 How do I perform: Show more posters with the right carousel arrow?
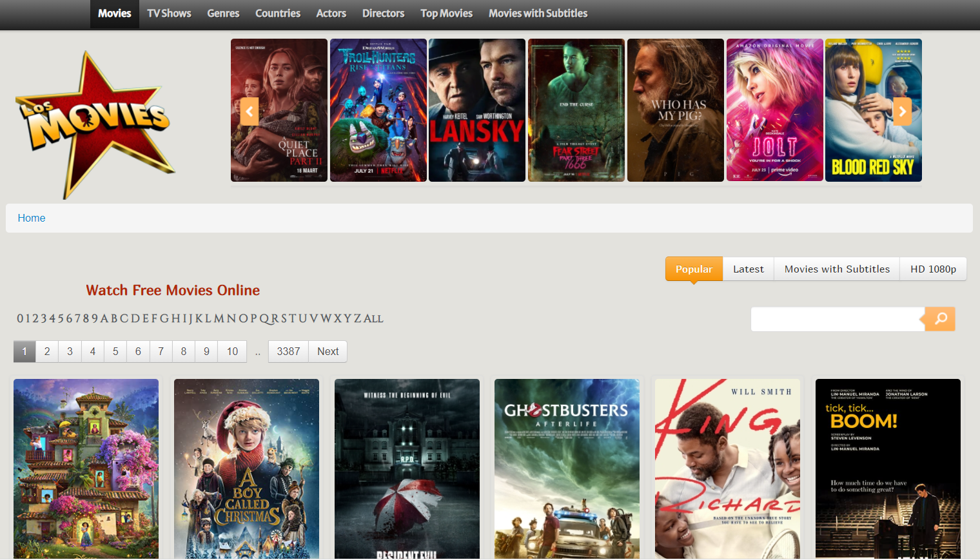[x=903, y=111]
